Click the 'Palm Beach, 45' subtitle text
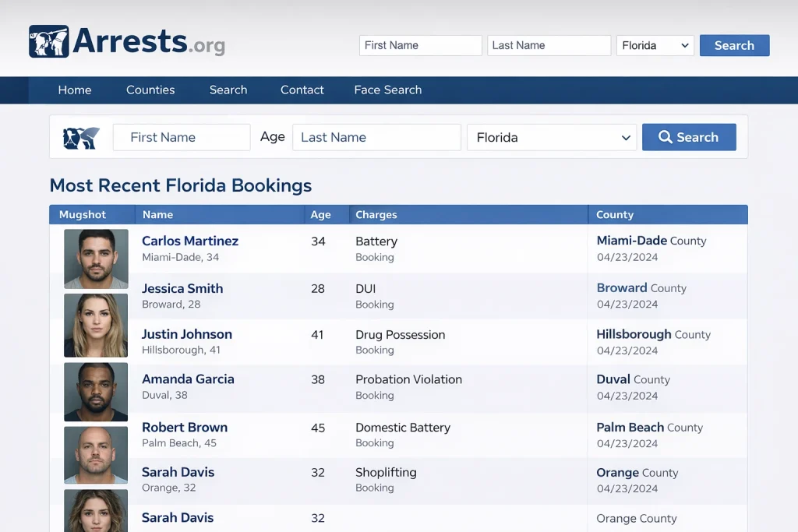 178,442
